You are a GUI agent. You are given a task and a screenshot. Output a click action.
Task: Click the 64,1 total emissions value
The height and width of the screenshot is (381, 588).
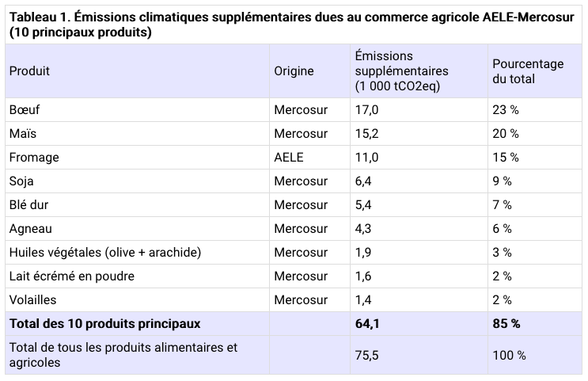[367, 323]
